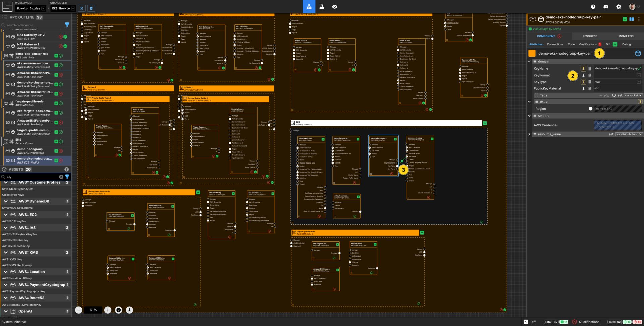Filter the VPC outline components
The height and width of the screenshot is (326, 644).
click(x=67, y=25)
